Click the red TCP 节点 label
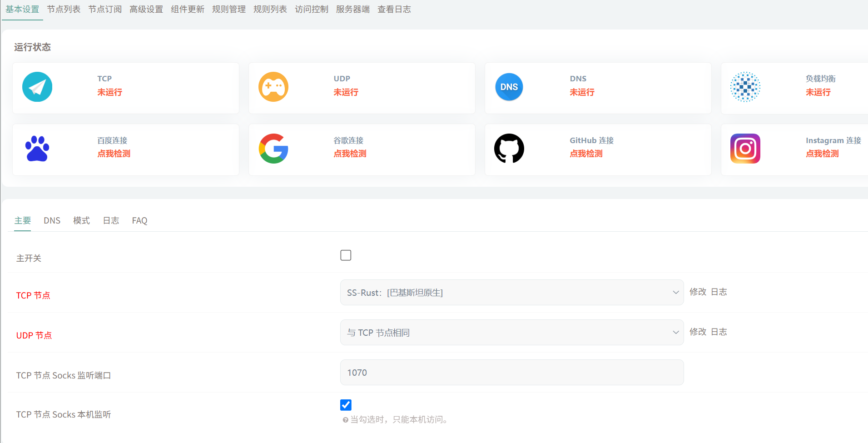 click(33, 295)
